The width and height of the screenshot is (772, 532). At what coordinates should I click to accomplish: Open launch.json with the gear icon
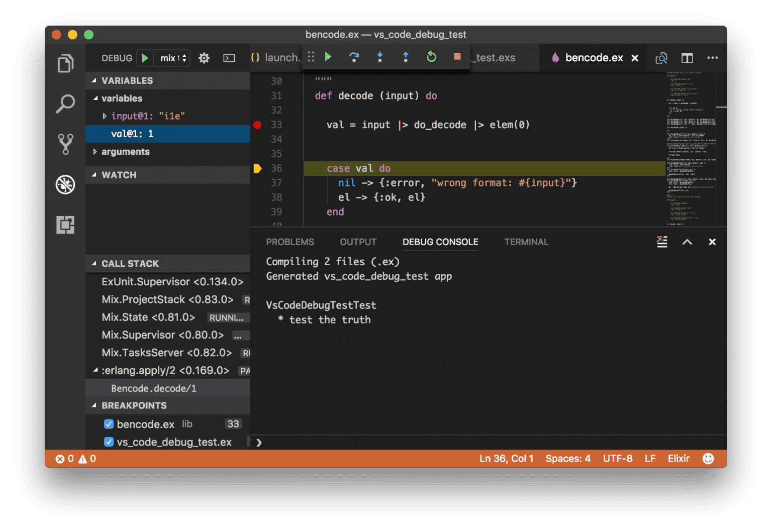coord(204,58)
